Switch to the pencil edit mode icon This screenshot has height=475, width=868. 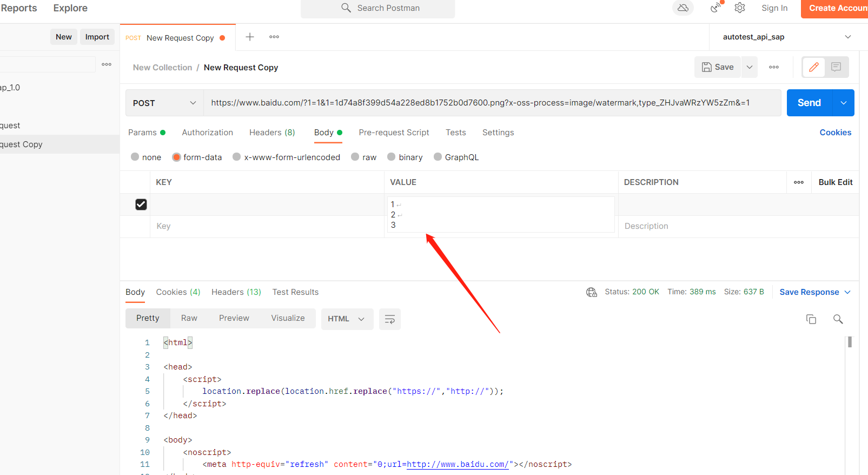(814, 67)
